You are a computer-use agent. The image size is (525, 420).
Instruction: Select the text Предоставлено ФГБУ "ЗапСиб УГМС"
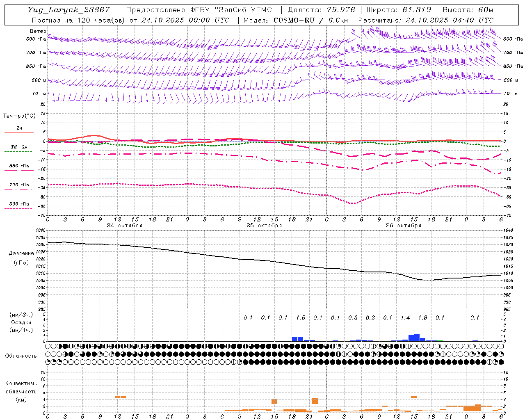click(201, 10)
